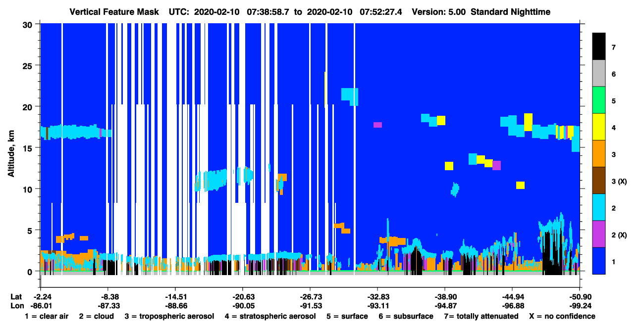The width and height of the screenshot is (644, 330).
Task: Click the altitude tick label "30"
Action: click(x=28, y=24)
